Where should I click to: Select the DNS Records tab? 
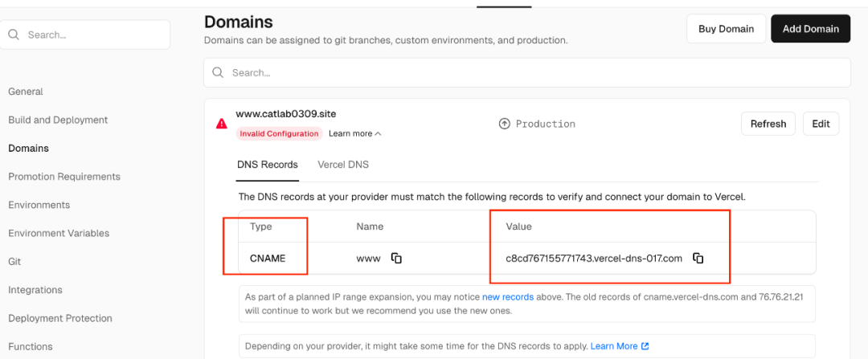pyautogui.click(x=268, y=165)
